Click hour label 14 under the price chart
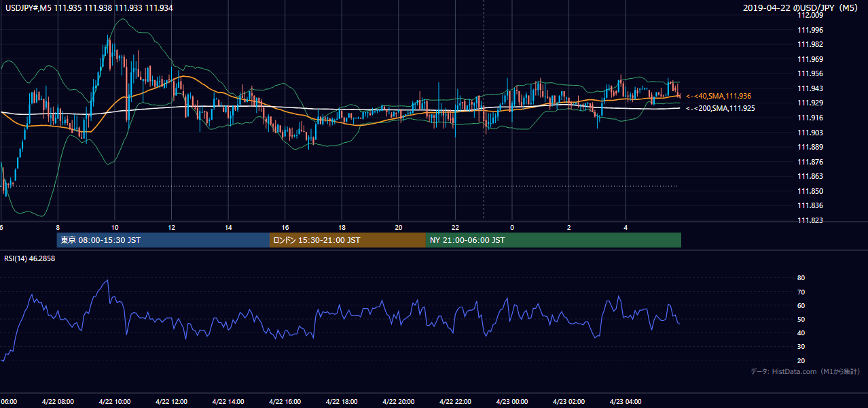The width and height of the screenshot is (868, 408). [x=228, y=227]
